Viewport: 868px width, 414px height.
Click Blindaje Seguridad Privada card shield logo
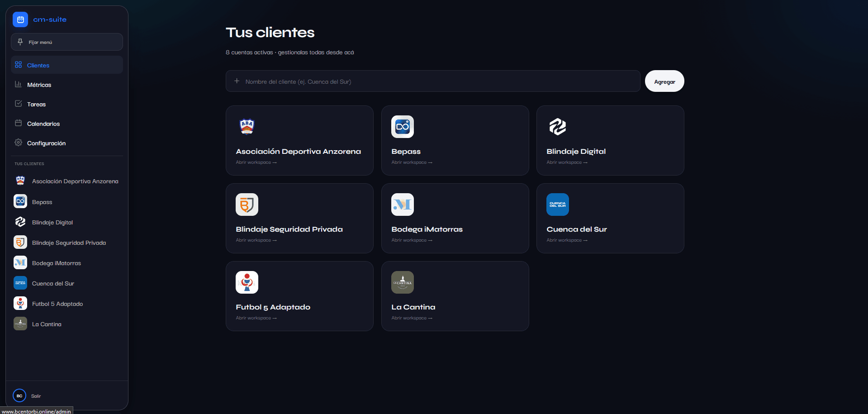pos(247,205)
